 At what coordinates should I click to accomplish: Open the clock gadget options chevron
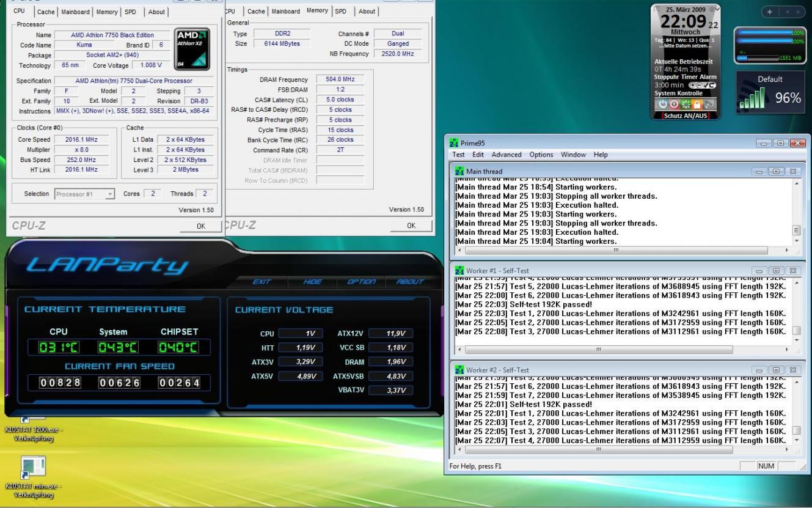tap(718, 9)
